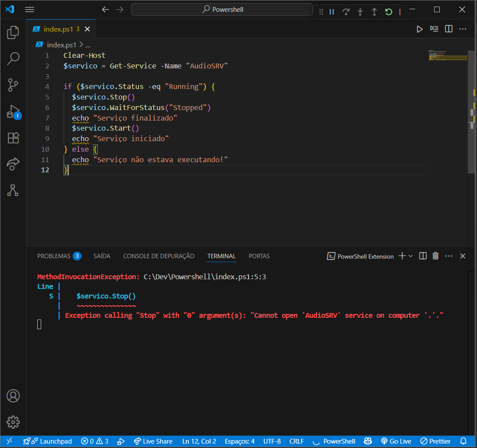Split the terminal pane
The image size is (477, 448).
click(x=423, y=256)
